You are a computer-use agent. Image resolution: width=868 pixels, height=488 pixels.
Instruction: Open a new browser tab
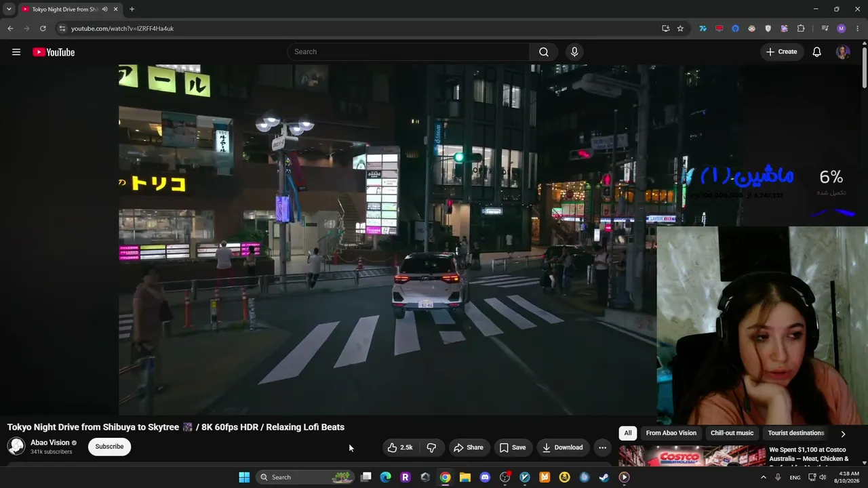point(132,9)
